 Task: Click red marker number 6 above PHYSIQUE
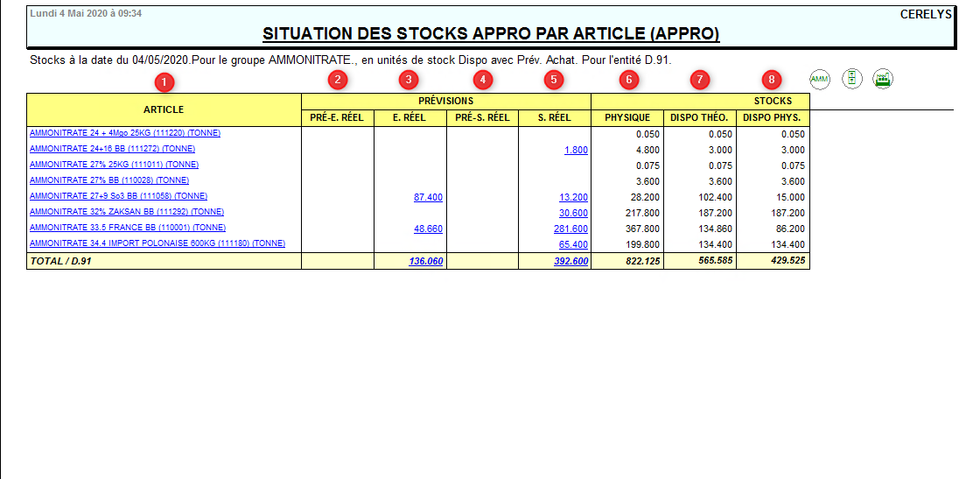pyautogui.click(x=626, y=80)
